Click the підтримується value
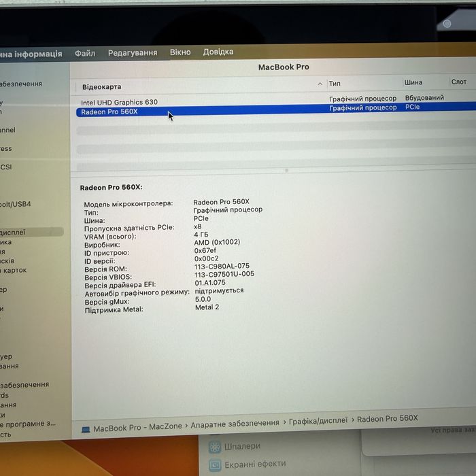This screenshot has height=476, width=476. click(219, 290)
